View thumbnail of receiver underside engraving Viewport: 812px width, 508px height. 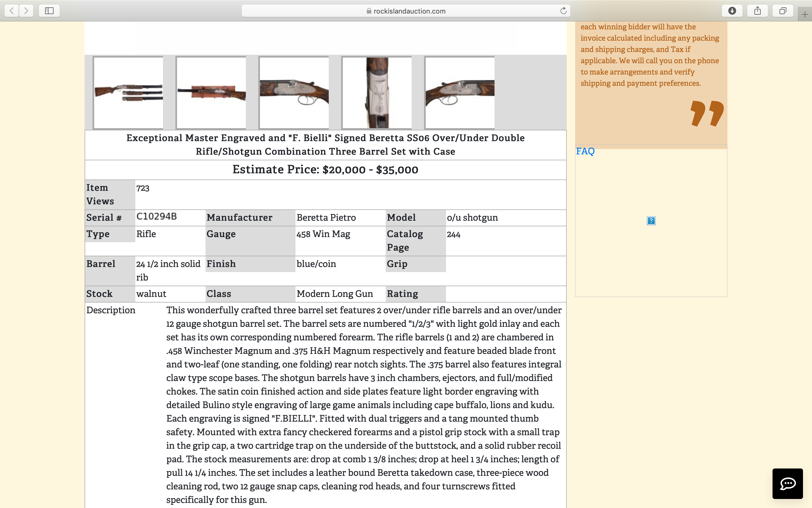(377, 93)
